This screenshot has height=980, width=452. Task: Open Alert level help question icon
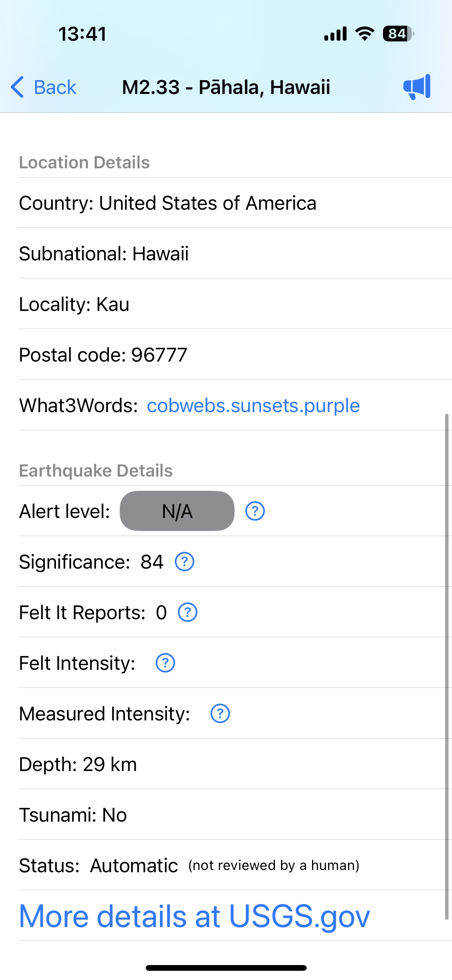255,511
